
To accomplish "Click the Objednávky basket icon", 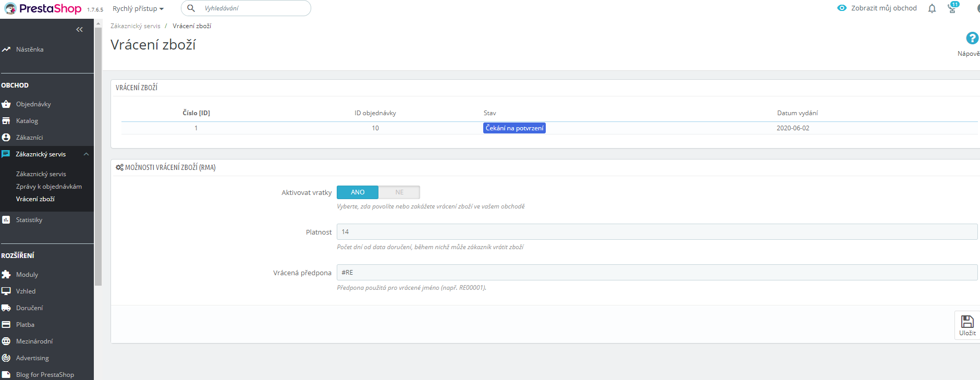I will coord(6,104).
